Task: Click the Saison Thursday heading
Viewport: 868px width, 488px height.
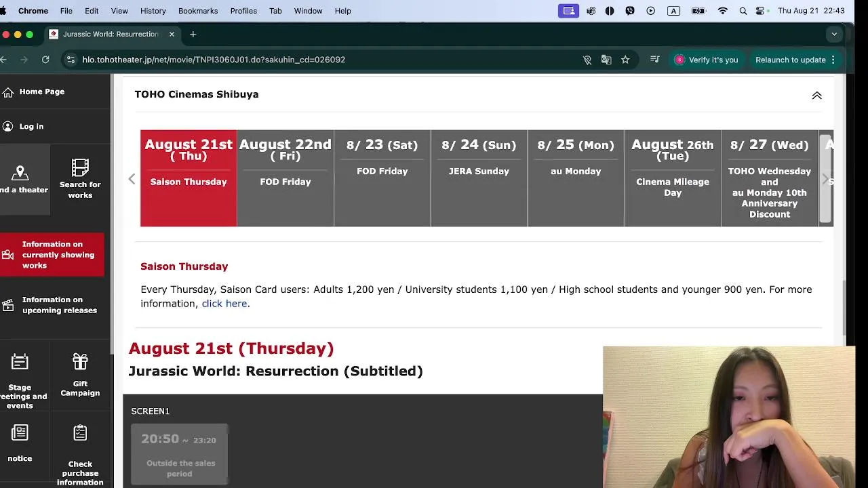Action: 184,266
